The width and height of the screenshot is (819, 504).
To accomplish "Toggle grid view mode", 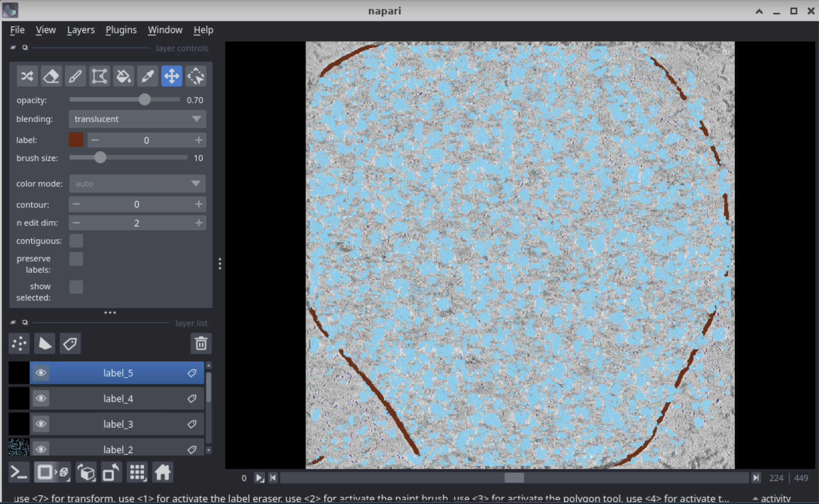I will pyautogui.click(x=137, y=472).
